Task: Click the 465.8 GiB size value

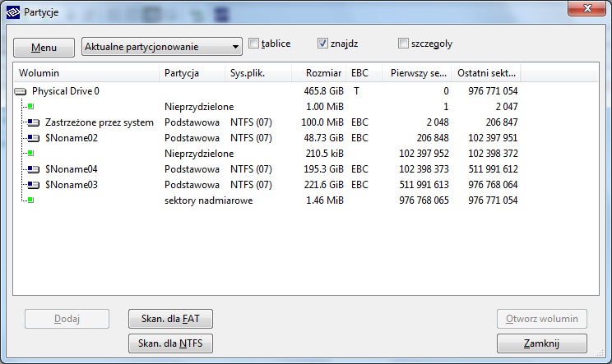Action: [x=323, y=91]
